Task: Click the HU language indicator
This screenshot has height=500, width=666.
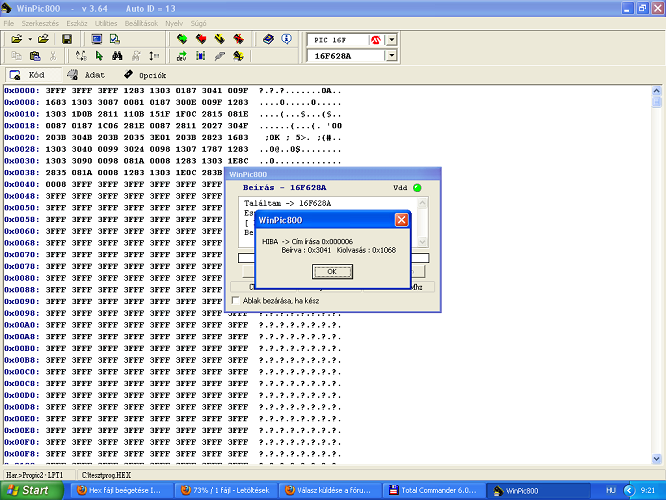Action: (x=610, y=491)
